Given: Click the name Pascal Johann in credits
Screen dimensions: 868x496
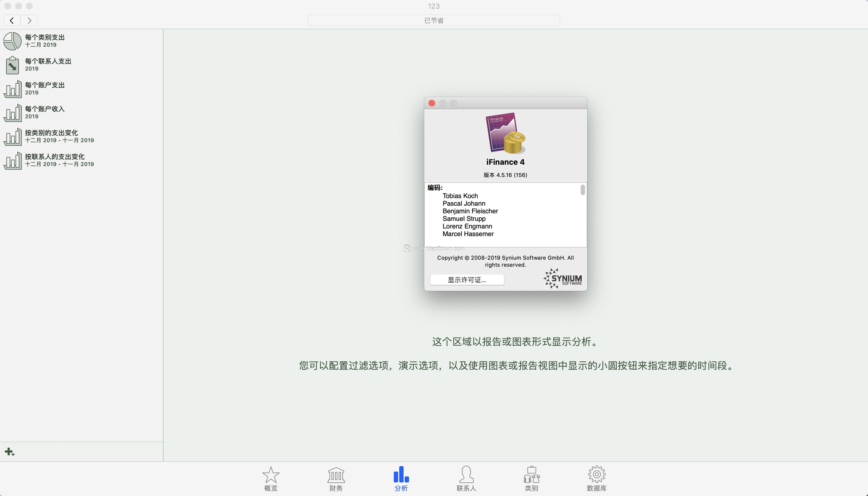Looking at the screenshot, I should coord(464,204).
